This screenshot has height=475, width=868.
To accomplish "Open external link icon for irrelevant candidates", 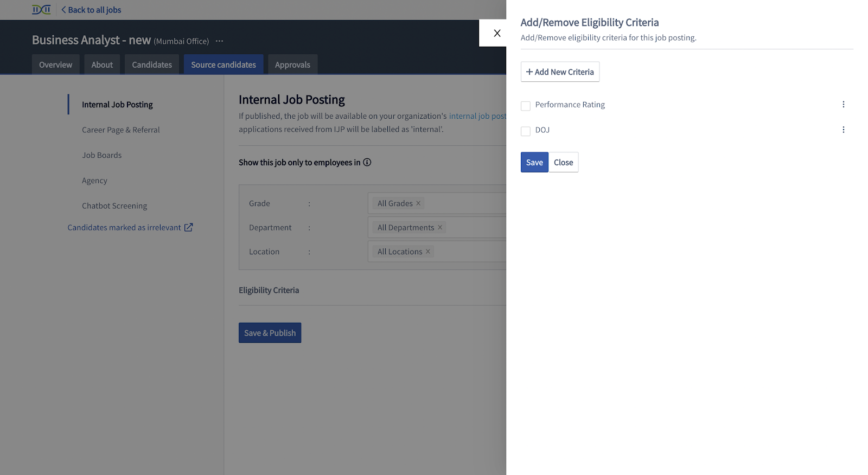I will pyautogui.click(x=188, y=227).
